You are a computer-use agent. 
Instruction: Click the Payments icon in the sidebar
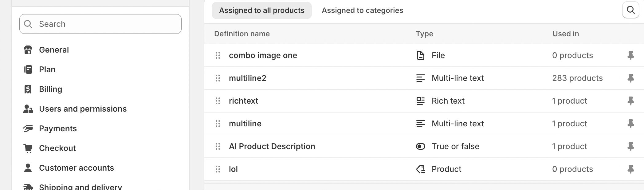coord(28,129)
